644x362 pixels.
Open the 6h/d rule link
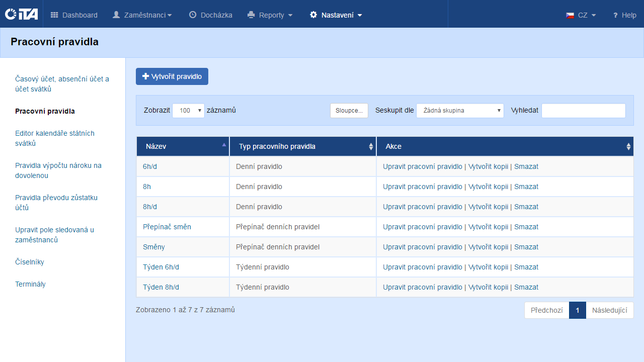(149, 166)
